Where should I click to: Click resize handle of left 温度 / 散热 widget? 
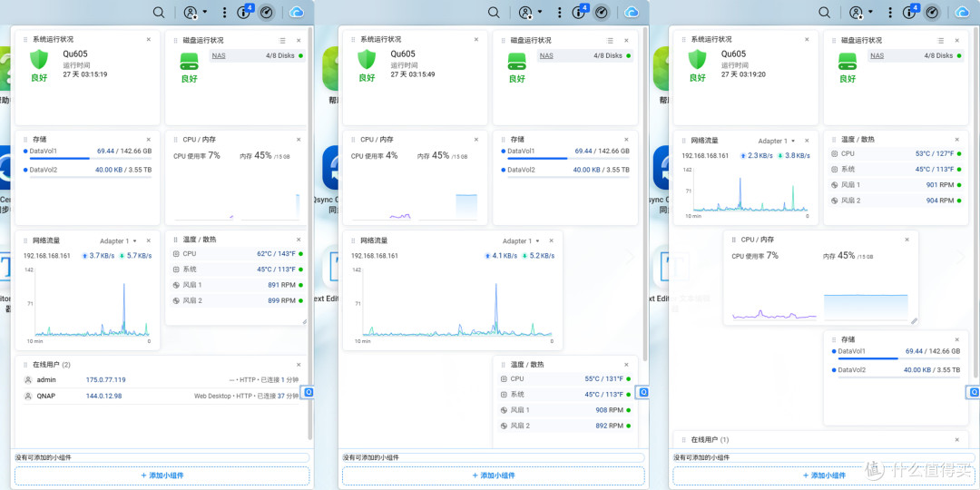tap(304, 321)
